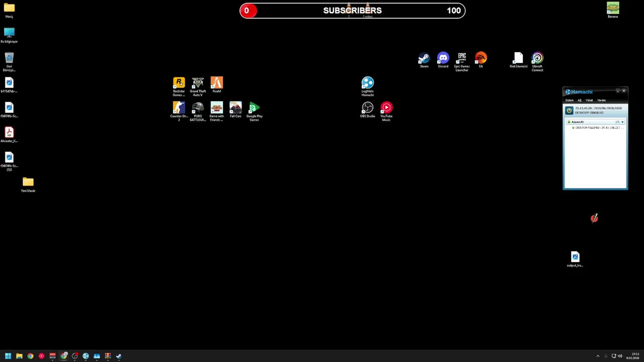
Task: Select the Grand Theft Auto V shortcut
Action: pos(198,86)
